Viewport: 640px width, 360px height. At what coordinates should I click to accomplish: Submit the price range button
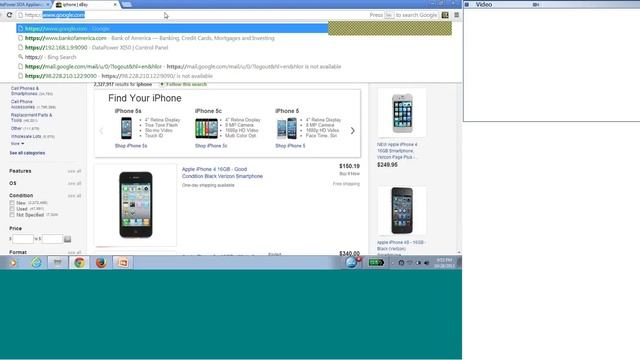tap(67, 239)
